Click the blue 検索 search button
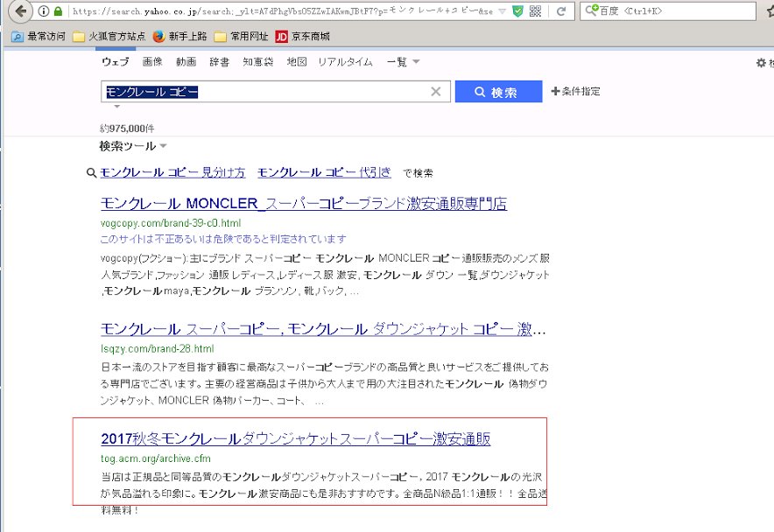This screenshot has height=532, width=774. [498, 92]
